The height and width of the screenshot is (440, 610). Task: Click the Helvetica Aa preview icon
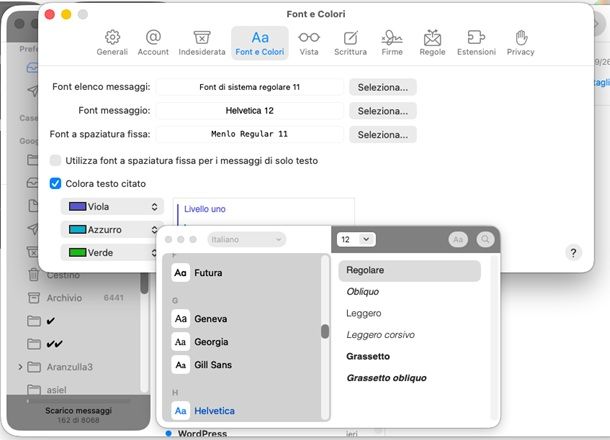point(181,410)
